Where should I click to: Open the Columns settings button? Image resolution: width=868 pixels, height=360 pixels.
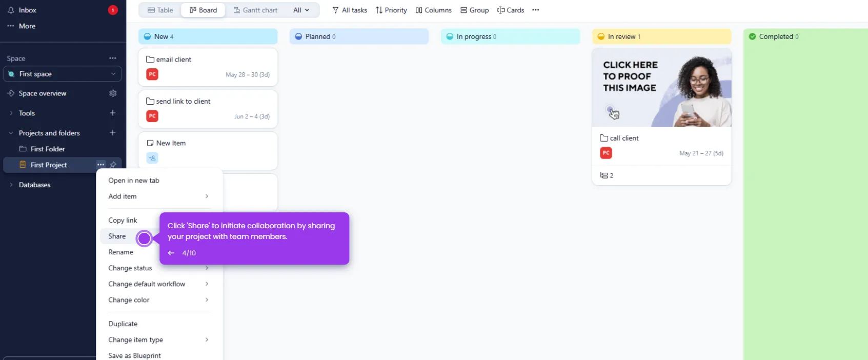(434, 10)
